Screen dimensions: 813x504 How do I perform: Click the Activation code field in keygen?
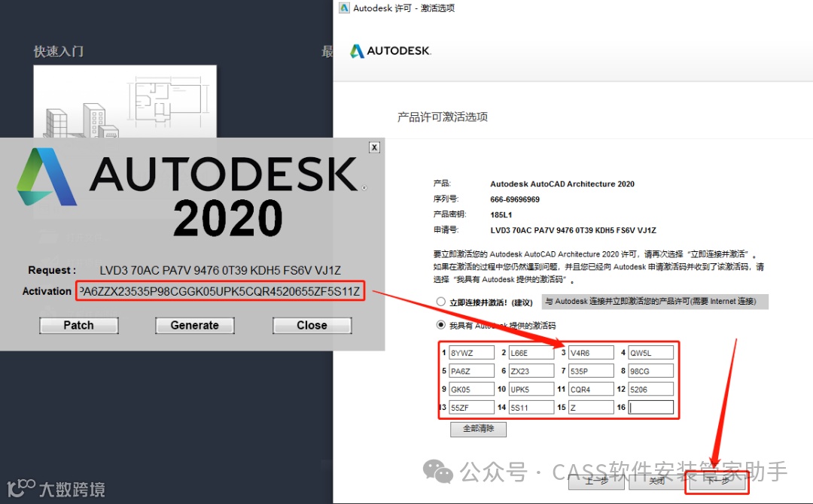click(221, 291)
